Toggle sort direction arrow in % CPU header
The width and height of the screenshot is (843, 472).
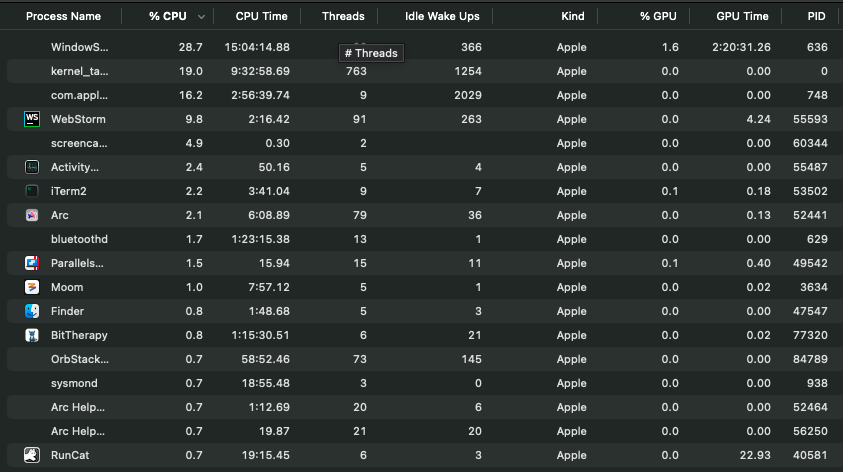pyautogui.click(x=202, y=17)
